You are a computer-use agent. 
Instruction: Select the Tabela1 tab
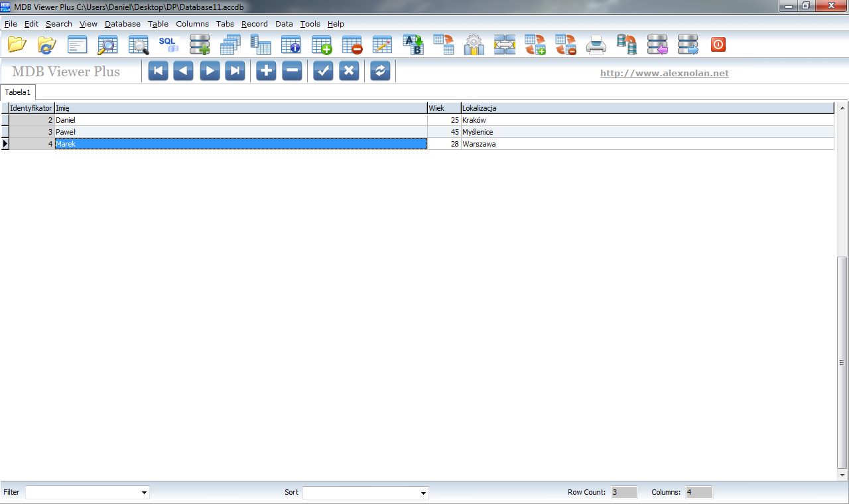17,92
